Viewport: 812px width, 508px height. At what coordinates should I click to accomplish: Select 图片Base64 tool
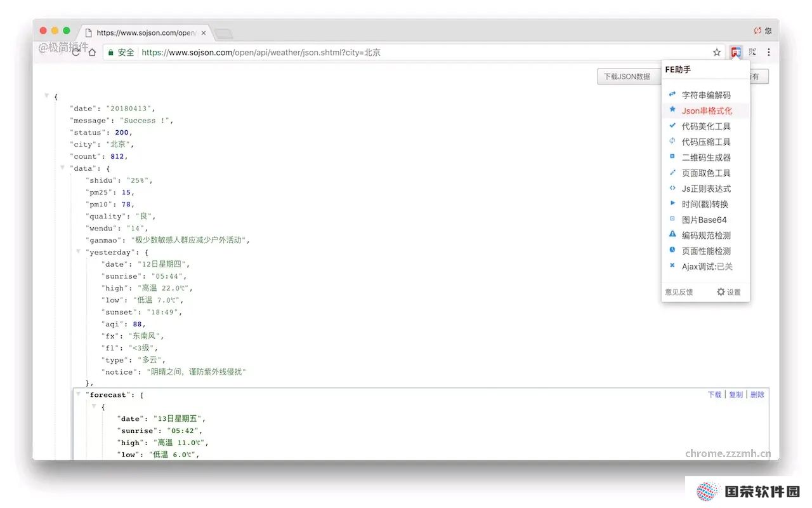tap(705, 220)
